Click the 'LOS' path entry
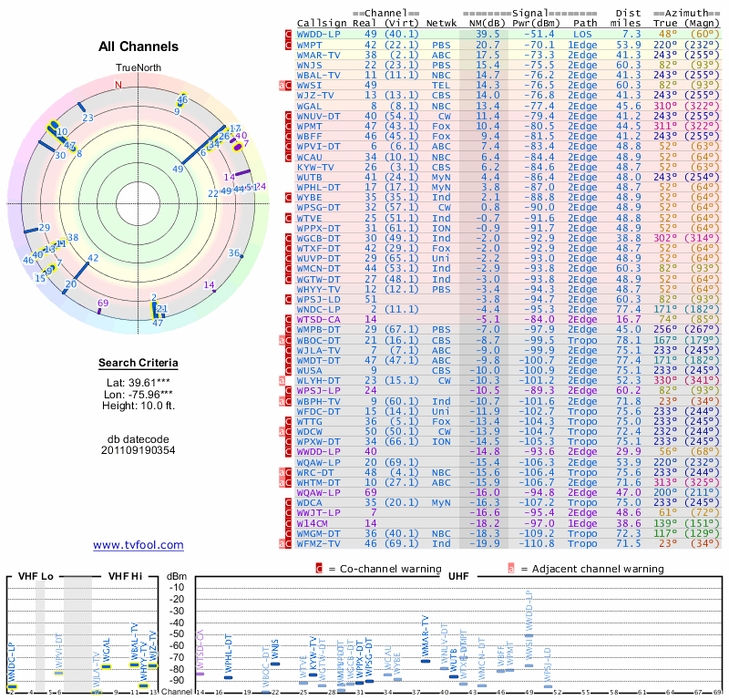Viewport: 729px width, 700px height. [x=582, y=35]
